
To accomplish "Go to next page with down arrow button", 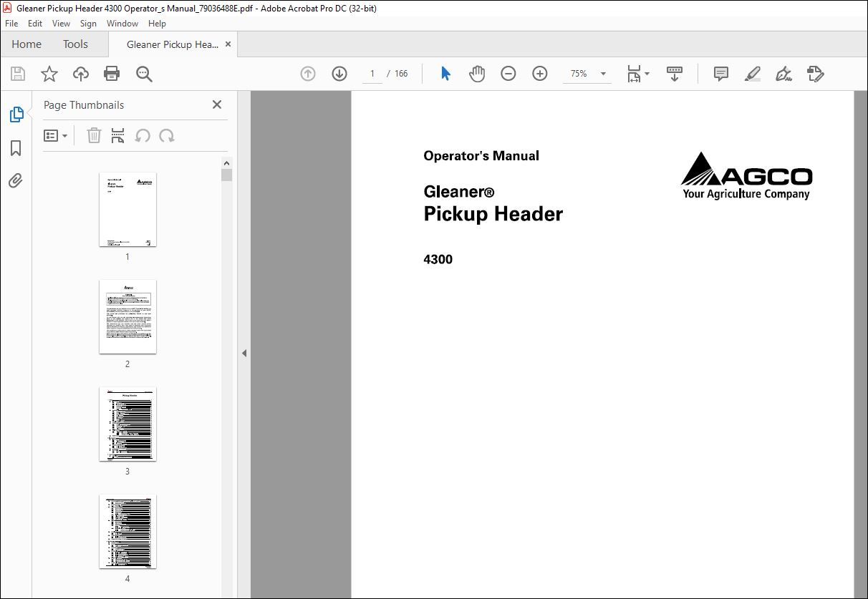I will click(339, 73).
